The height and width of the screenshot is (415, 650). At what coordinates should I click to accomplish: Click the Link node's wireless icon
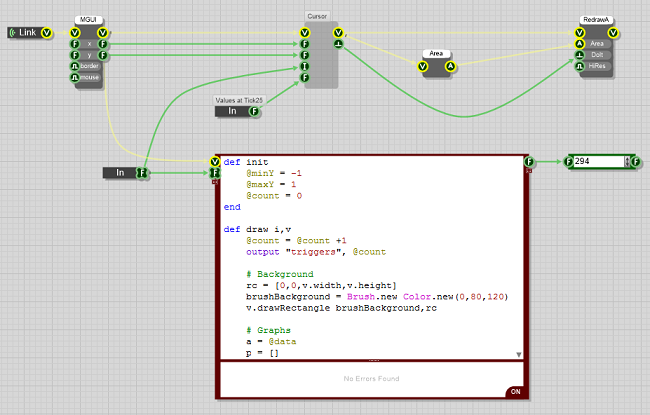[x=13, y=33]
